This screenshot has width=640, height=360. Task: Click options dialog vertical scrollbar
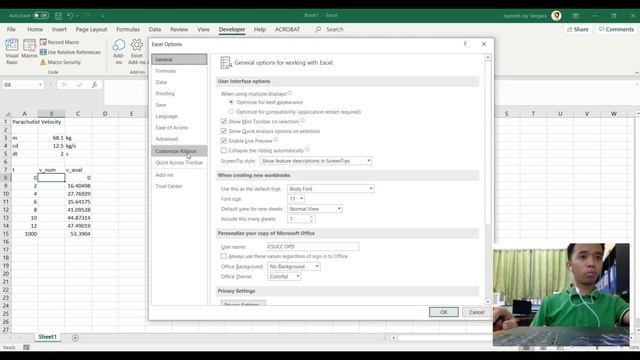488,143
